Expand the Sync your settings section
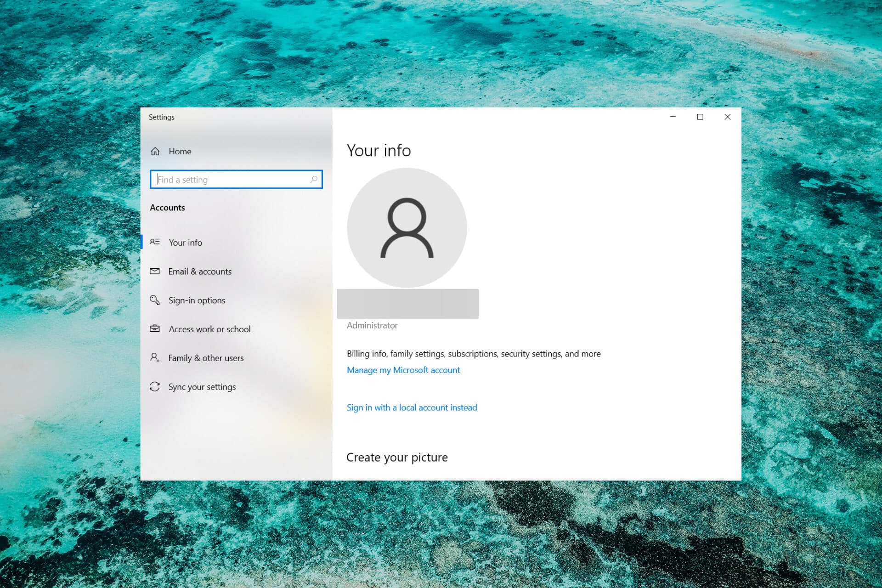Image resolution: width=882 pixels, height=588 pixels. click(202, 386)
